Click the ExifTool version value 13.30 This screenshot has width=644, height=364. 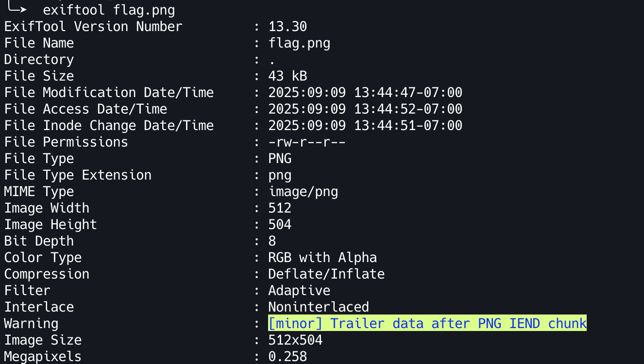tap(288, 27)
